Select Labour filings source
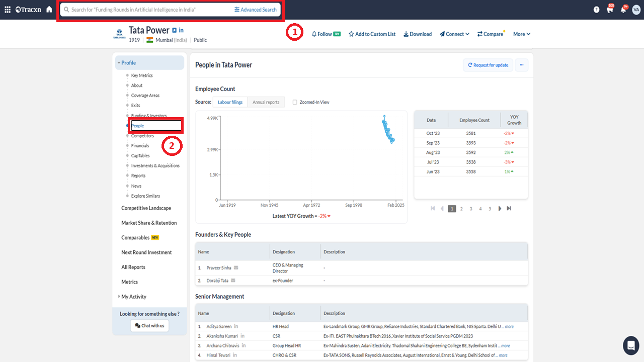 [230, 102]
